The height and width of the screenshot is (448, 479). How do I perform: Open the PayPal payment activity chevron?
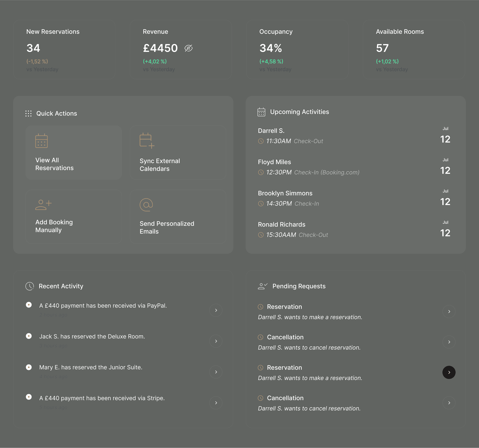[216, 310]
